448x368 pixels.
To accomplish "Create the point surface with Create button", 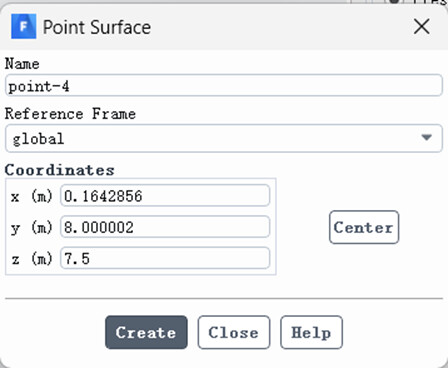I will click(146, 332).
